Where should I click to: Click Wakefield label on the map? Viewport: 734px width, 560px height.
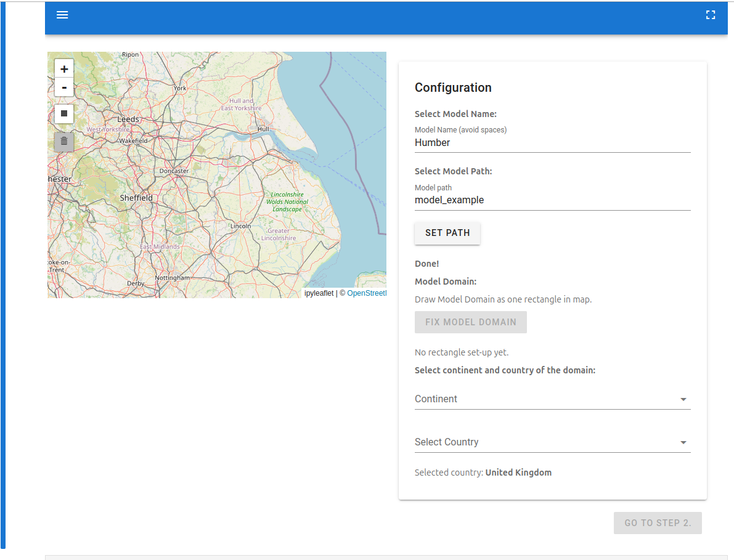(x=133, y=141)
